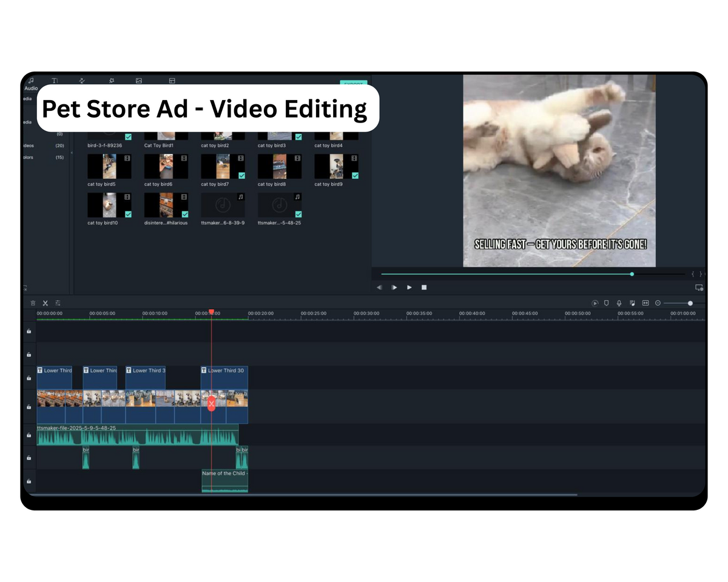Open preview display settings icon at bottom right
Viewport: 728px width, 582px height.
tap(699, 287)
